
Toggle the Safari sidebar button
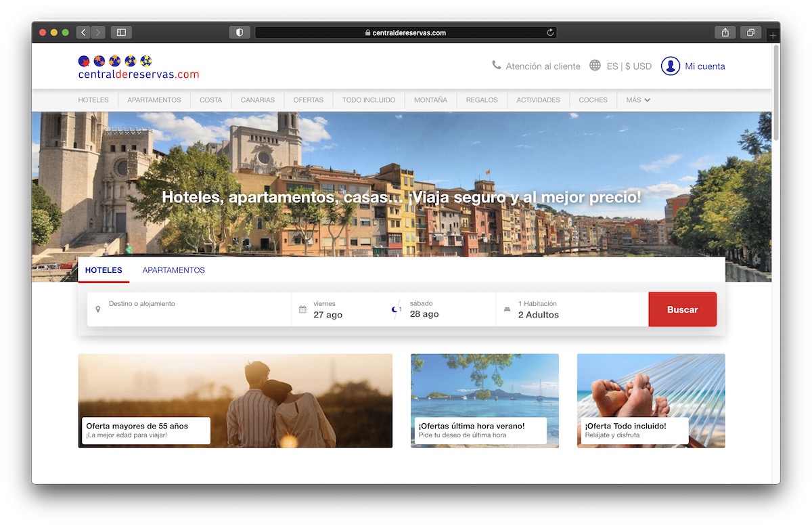[121, 32]
